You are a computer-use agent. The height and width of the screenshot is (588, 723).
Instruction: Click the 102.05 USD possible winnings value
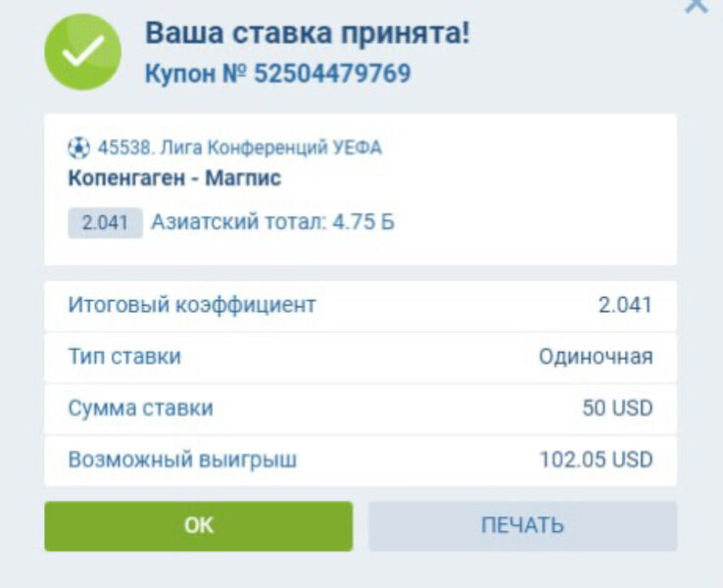coord(596,460)
